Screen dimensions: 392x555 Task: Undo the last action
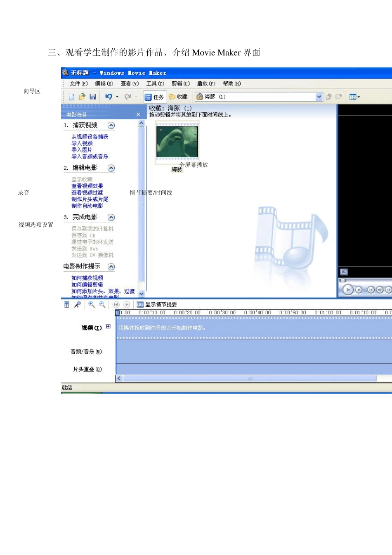point(109,97)
